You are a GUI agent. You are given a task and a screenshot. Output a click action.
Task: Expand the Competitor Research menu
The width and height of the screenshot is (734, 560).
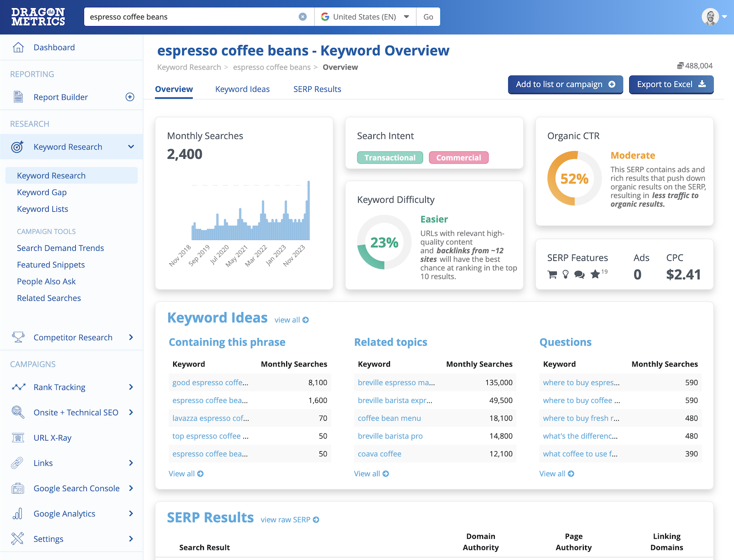tap(131, 338)
